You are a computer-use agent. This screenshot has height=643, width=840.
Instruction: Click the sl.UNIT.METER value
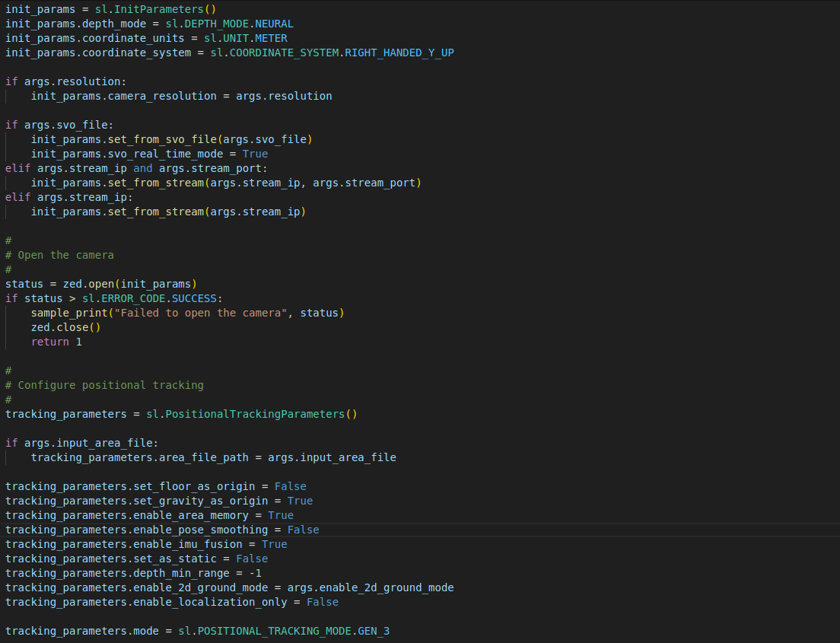pyautogui.click(x=245, y=38)
